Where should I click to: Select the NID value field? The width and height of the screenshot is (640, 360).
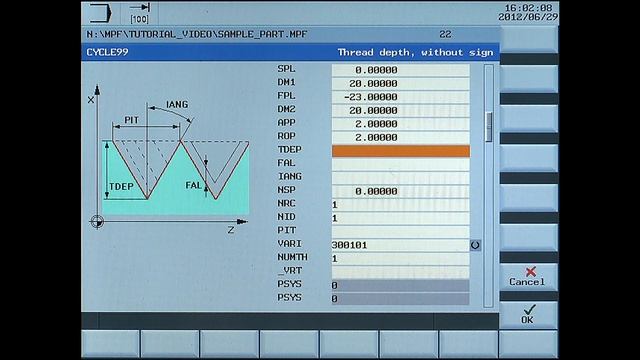pyautogui.click(x=400, y=218)
